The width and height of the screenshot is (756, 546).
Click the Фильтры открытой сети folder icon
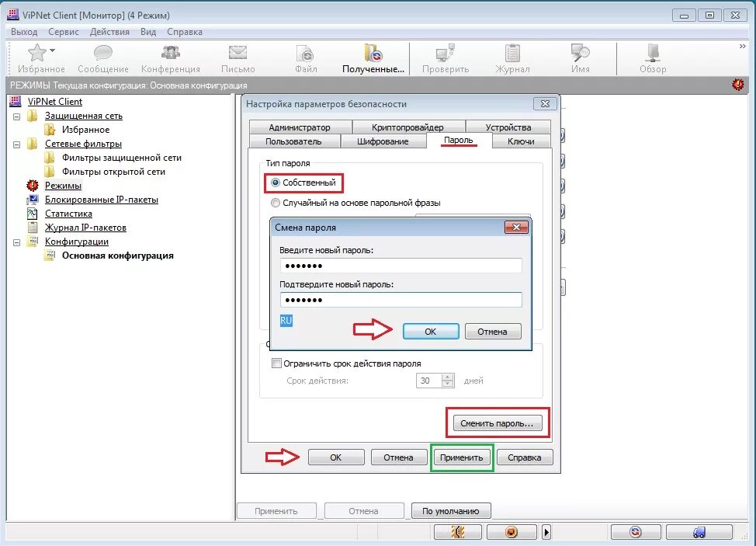tap(49, 171)
